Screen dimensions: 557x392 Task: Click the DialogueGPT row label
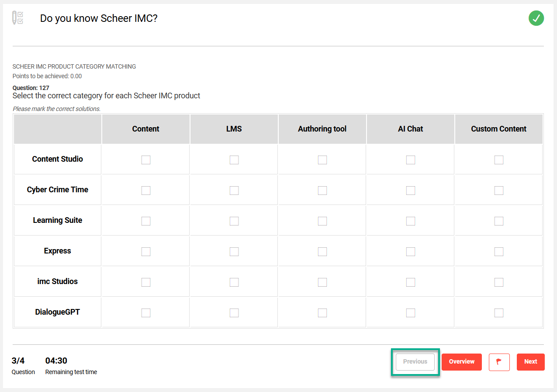[58, 312]
